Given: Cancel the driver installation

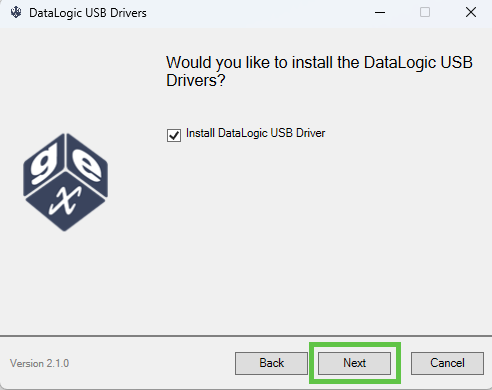Looking at the screenshot, I should (447, 363).
